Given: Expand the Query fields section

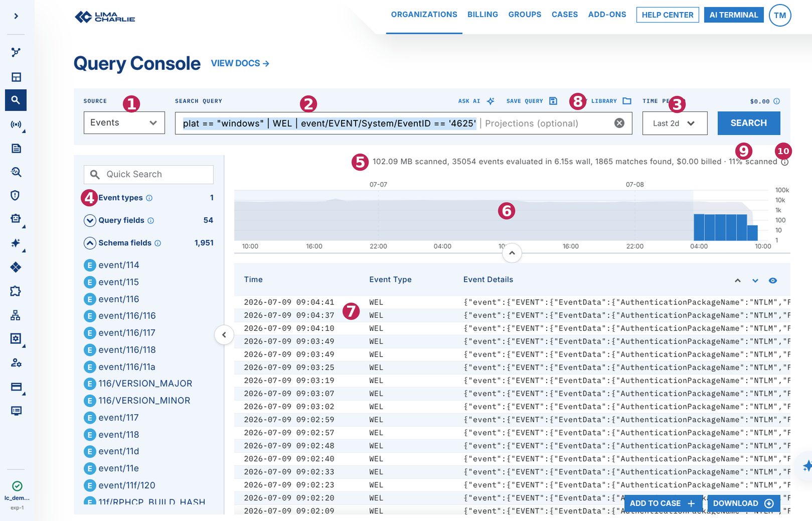Looking at the screenshot, I should click(x=90, y=220).
